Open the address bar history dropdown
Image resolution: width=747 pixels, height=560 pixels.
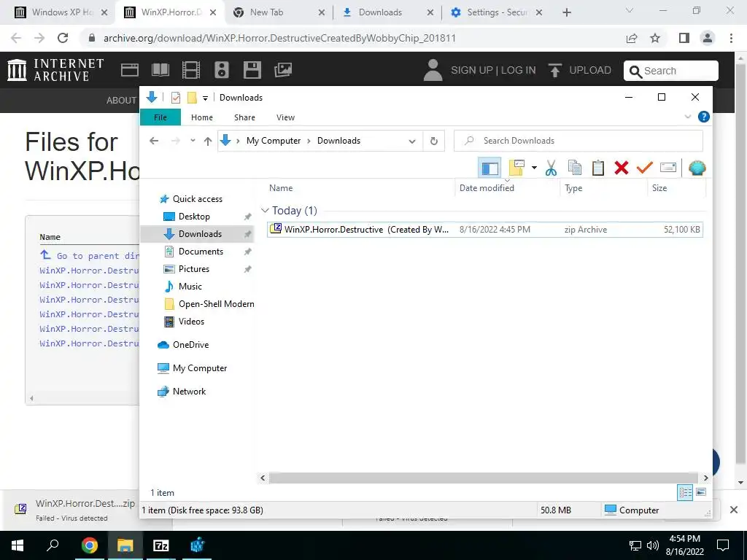412,141
